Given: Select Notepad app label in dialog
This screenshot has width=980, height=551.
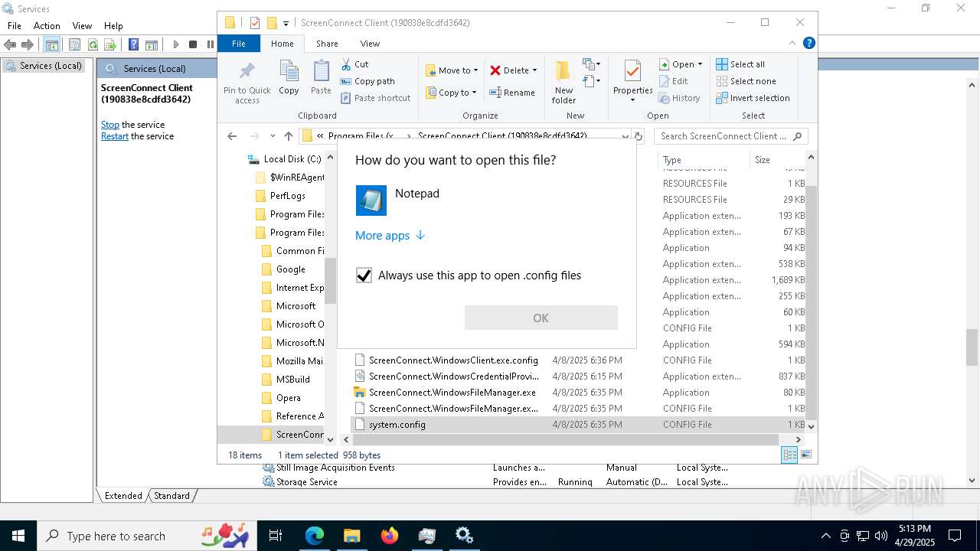Looking at the screenshot, I should tap(417, 194).
